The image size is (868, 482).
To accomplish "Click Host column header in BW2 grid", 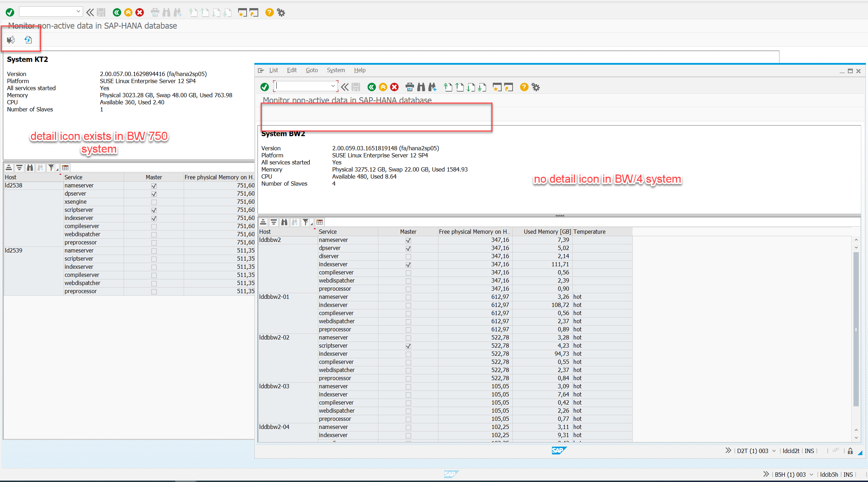I will tap(288, 232).
